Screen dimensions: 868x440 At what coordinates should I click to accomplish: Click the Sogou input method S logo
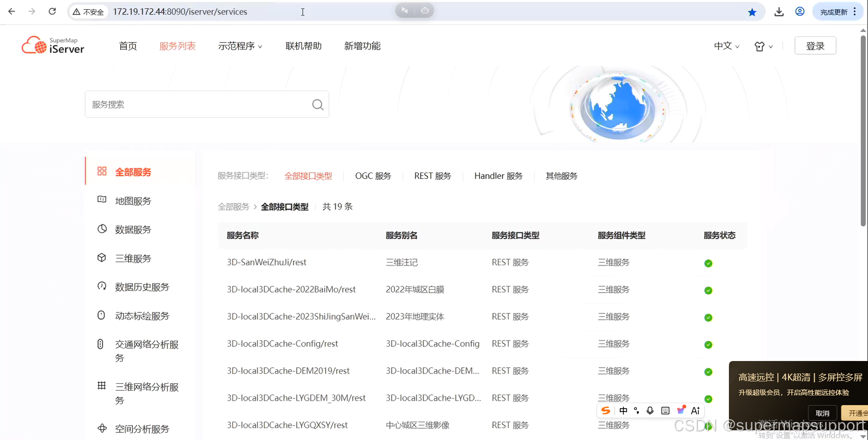tap(606, 410)
